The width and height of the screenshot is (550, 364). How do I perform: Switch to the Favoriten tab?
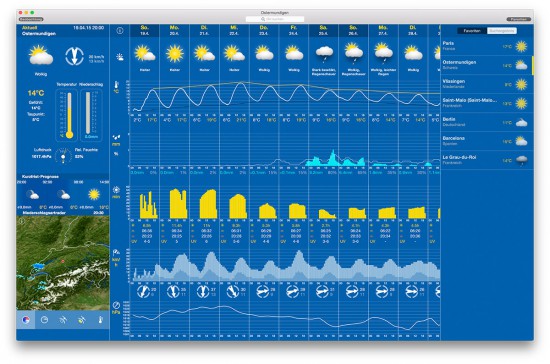472,31
